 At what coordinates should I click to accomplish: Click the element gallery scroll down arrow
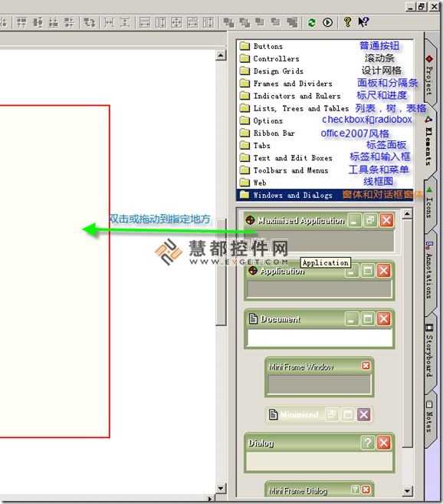(x=407, y=491)
